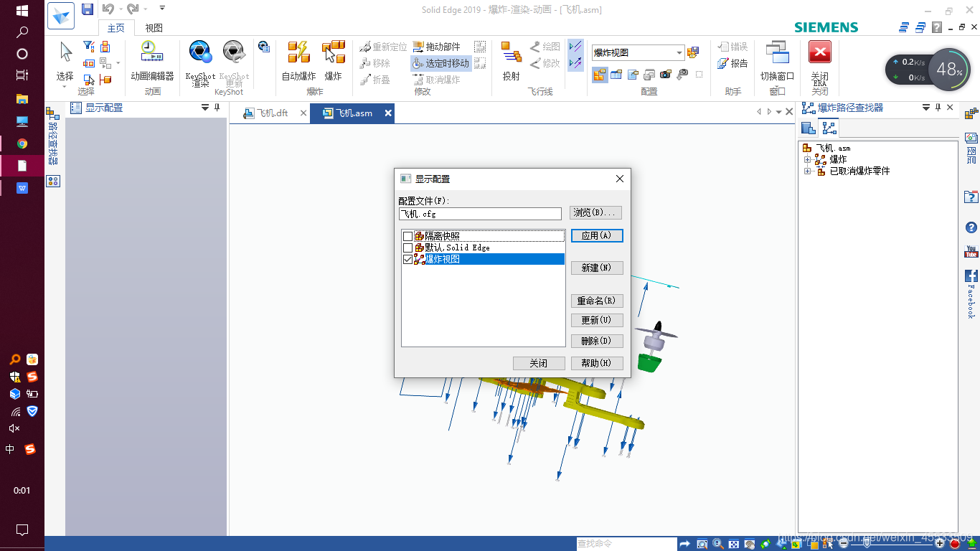The height and width of the screenshot is (551, 980).
Task: Open taskbar search magnifier
Action: 22,32
